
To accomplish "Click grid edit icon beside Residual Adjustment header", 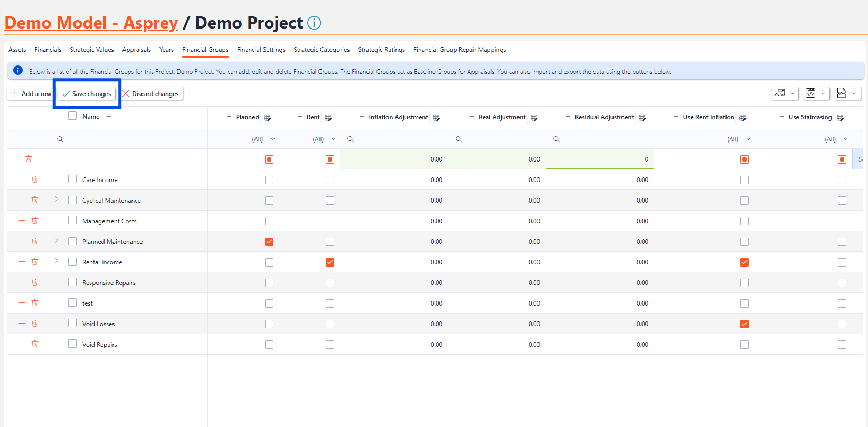I will pyautogui.click(x=642, y=118).
